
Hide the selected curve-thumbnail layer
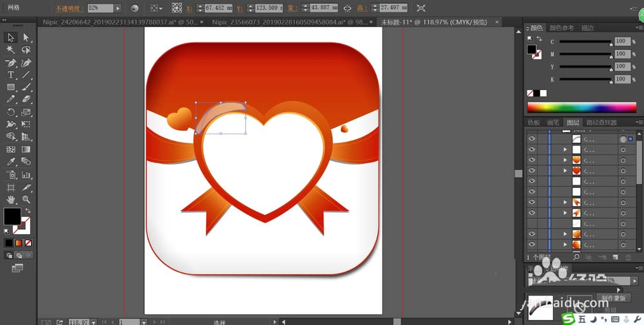pos(532,139)
